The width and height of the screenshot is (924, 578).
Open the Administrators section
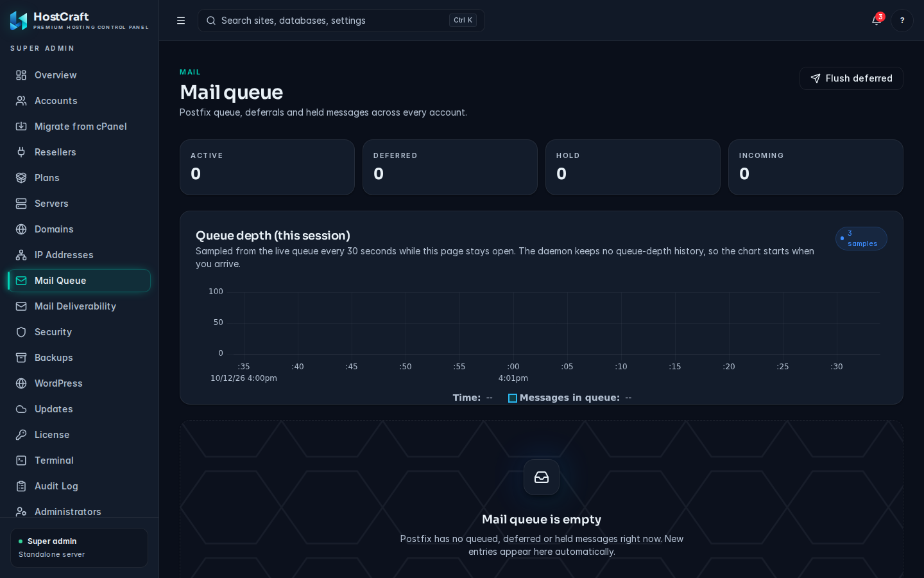[x=80, y=512]
